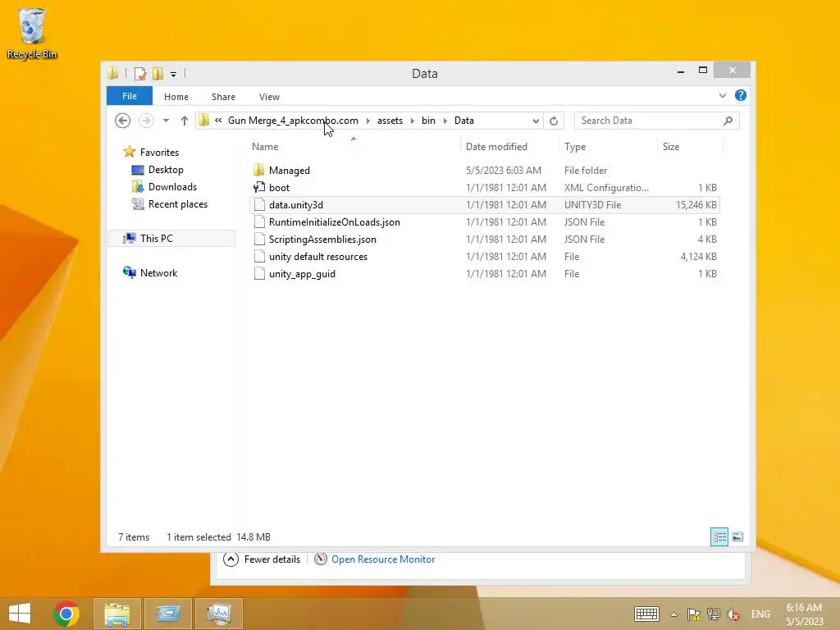Expand the ribbon with the chevron
Screen dimensions: 840x630
[722, 95]
